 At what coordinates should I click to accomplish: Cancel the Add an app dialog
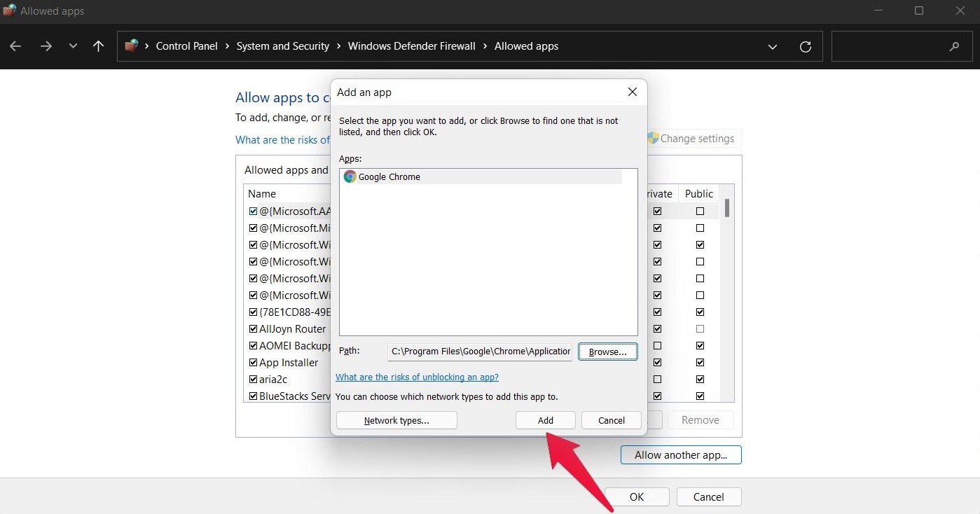coord(612,420)
